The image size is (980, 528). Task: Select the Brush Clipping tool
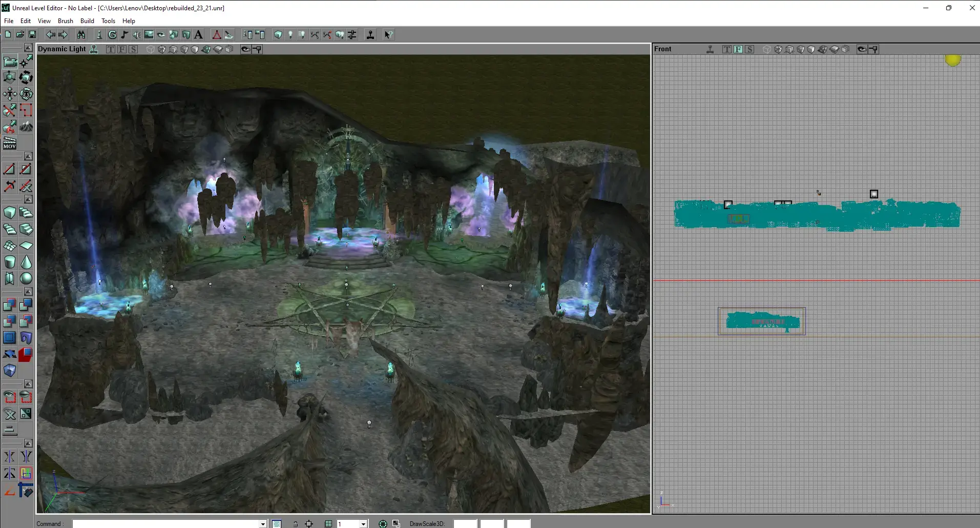pyautogui.click(x=10, y=110)
